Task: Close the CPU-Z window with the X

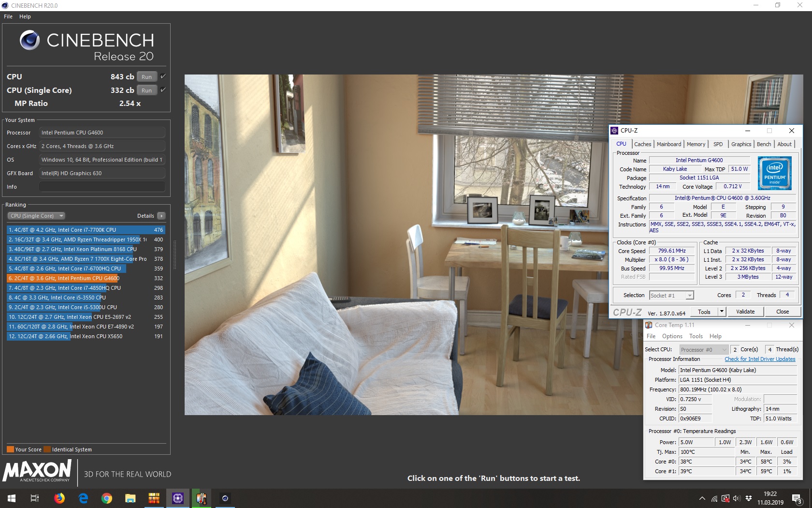Action: 792,131
